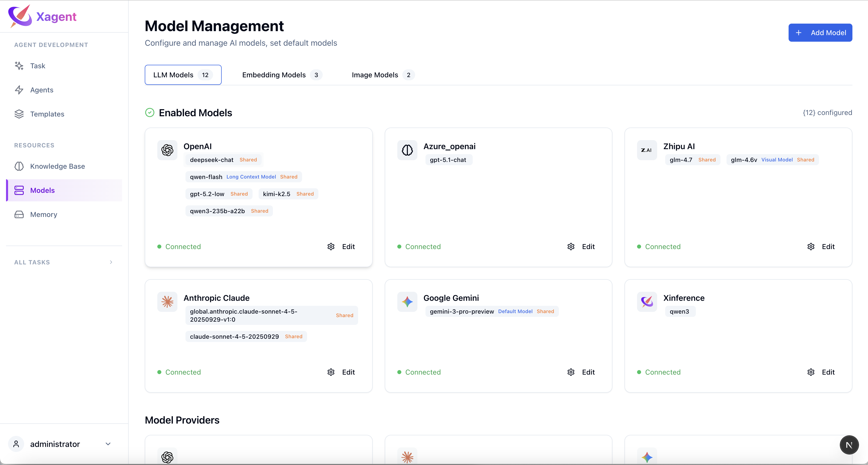868x465 pixels.
Task: Click the Memory drive icon in sidebar
Action: click(x=19, y=214)
